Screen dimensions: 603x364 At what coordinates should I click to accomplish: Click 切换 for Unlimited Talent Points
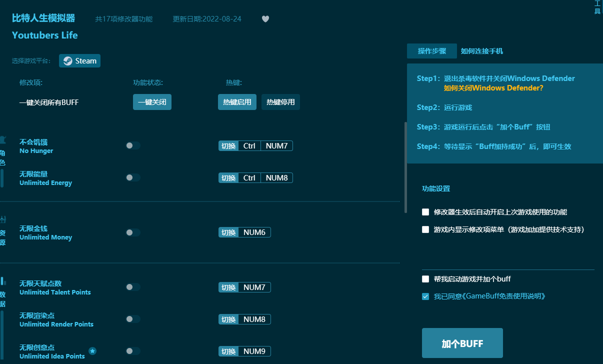(228, 287)
